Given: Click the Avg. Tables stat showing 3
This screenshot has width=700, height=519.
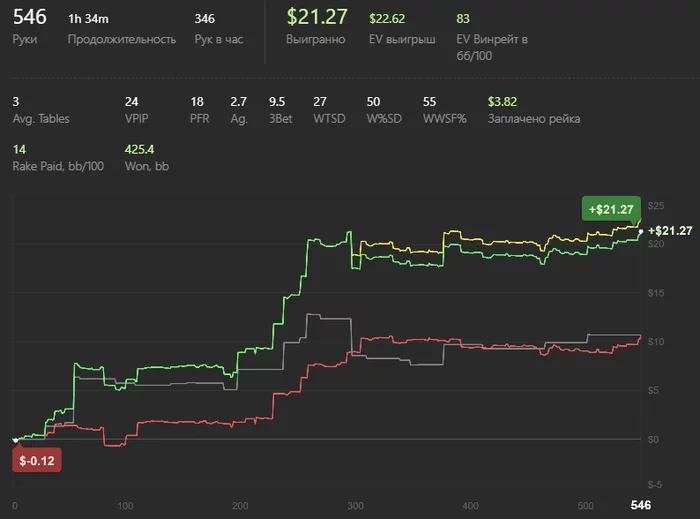Looking at the screenshot, I should 41,110.
